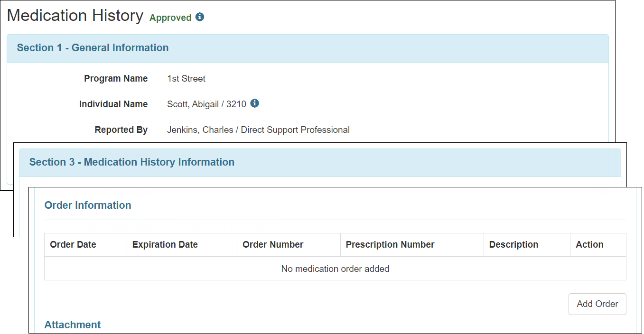
Task: Click the Prescription Number column header
Action: pyautogui.click(x=412, y=245)
